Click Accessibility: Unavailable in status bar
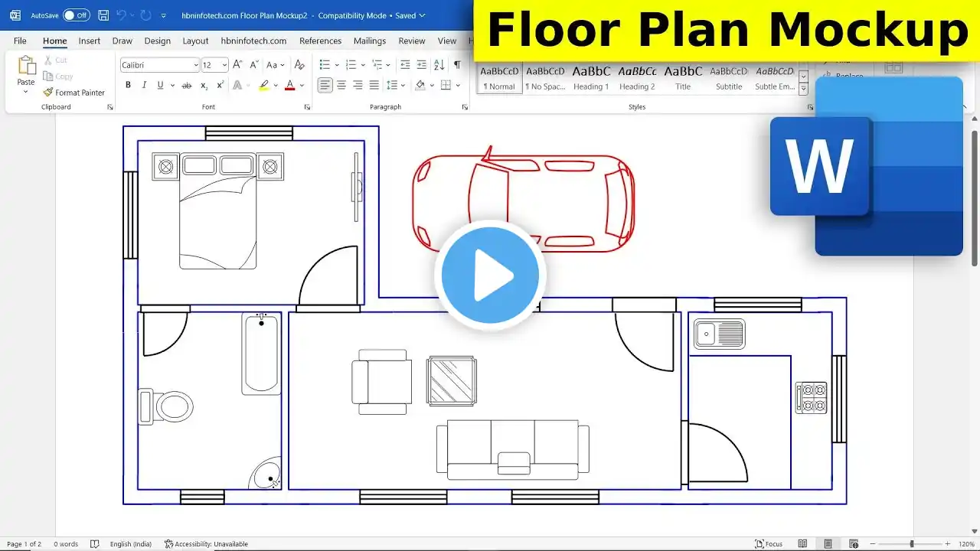This screenshot has height=551, width=980. 206,544
